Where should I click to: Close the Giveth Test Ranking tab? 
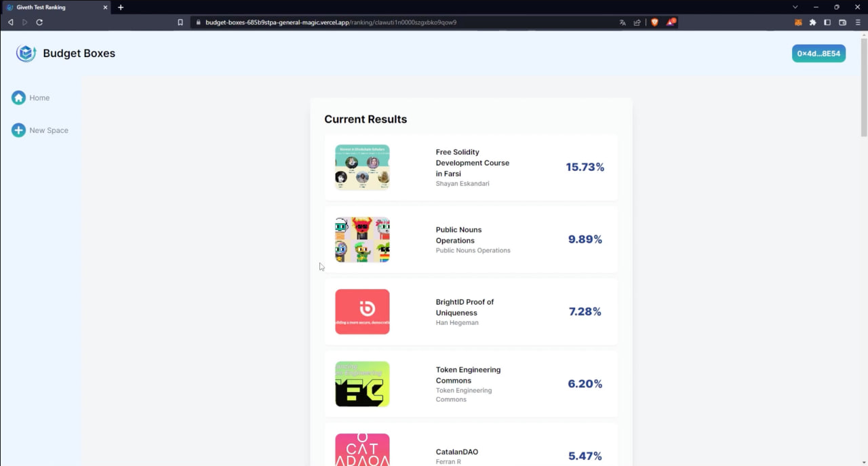tap(105, 7)
